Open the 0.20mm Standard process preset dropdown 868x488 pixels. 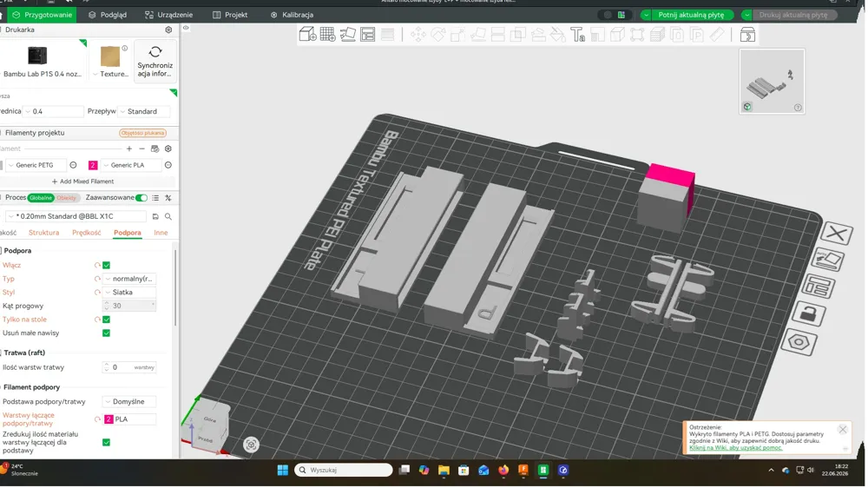[x=76, y=216]
